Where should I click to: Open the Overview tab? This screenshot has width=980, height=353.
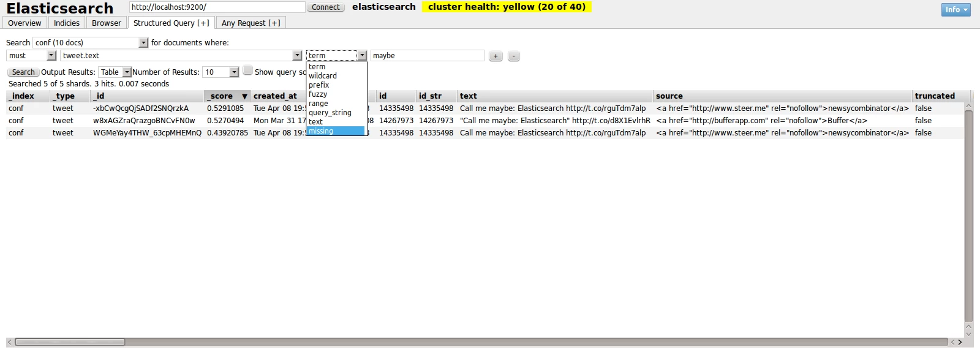pyautogui.click(x=24, y=23)
